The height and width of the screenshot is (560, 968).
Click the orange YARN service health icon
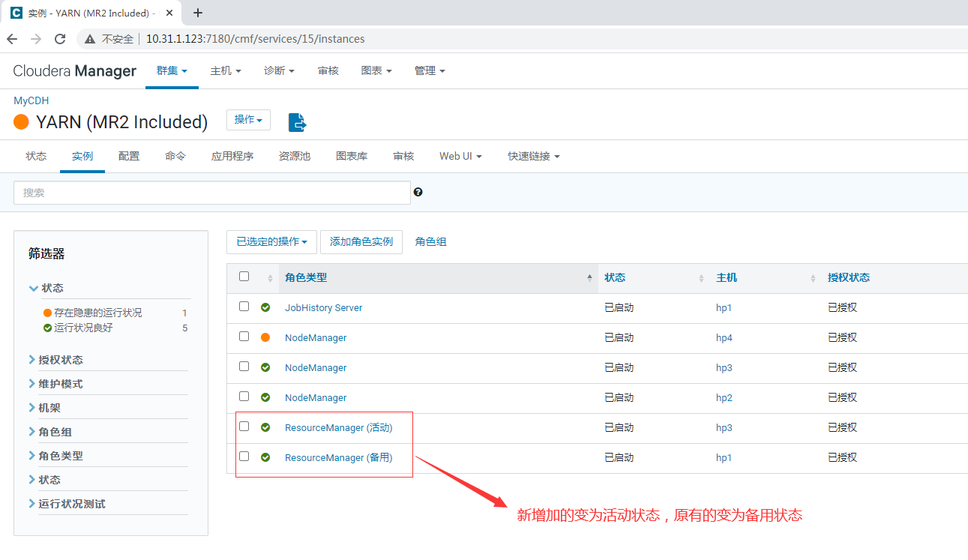pos(21,121)
